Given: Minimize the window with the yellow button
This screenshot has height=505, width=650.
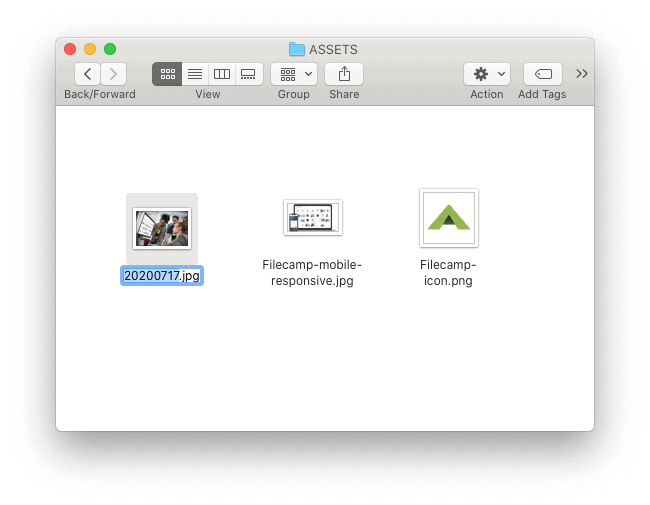Looking at the screenshot, I should point(90,49).
